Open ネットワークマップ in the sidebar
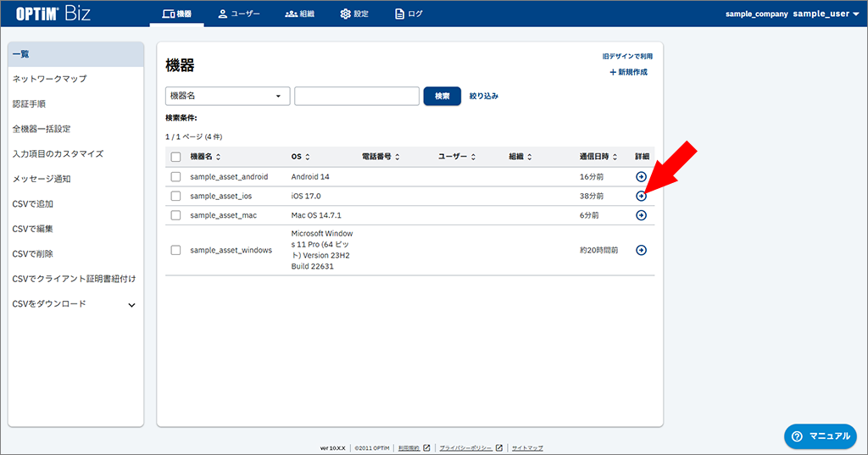868x455 pixels. coord(49,79)
